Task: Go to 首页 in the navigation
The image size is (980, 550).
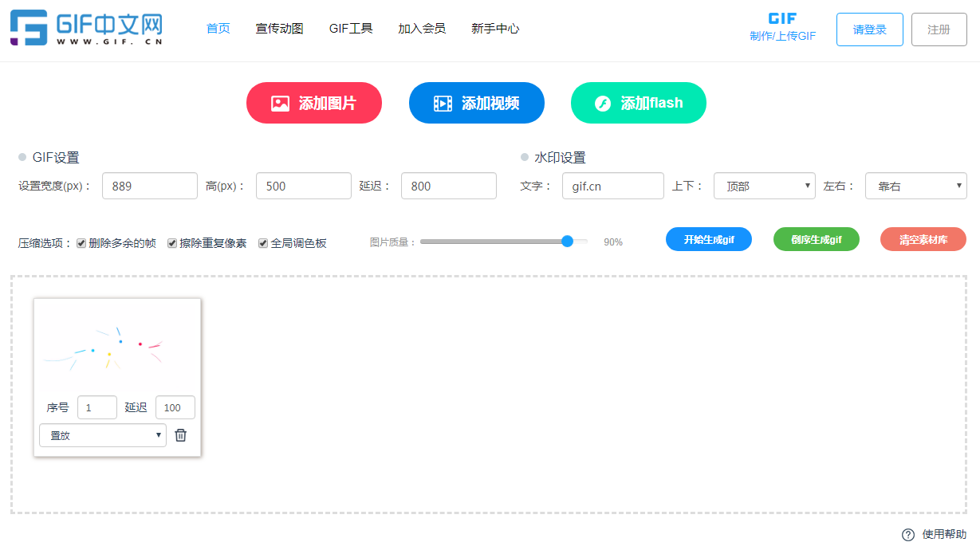Action: click(218, 29)
